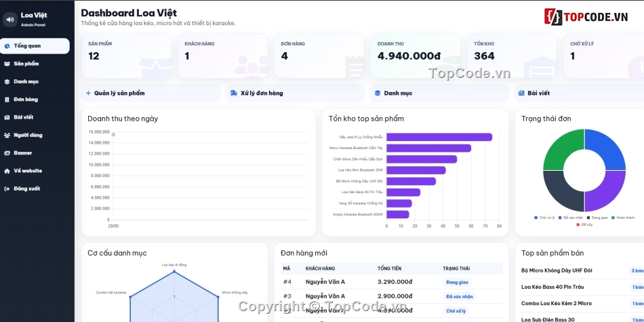Viewport: 644px width, 322px height.
Task: Click the Đơn hàng stat card
Action: (319, 56)
